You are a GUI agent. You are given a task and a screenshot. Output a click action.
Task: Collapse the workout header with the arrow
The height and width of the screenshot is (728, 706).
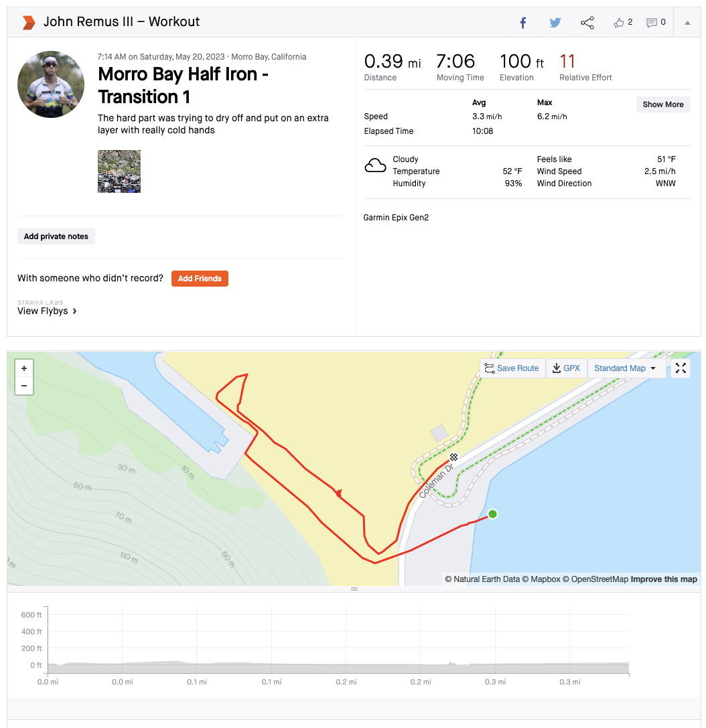click(x=687, y=23)
